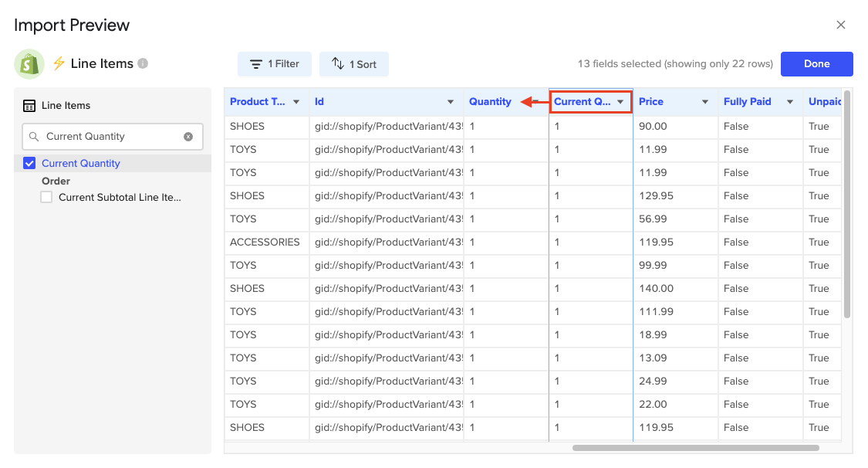
Task: Click the Import Preview title text
Action: point(72,25)
